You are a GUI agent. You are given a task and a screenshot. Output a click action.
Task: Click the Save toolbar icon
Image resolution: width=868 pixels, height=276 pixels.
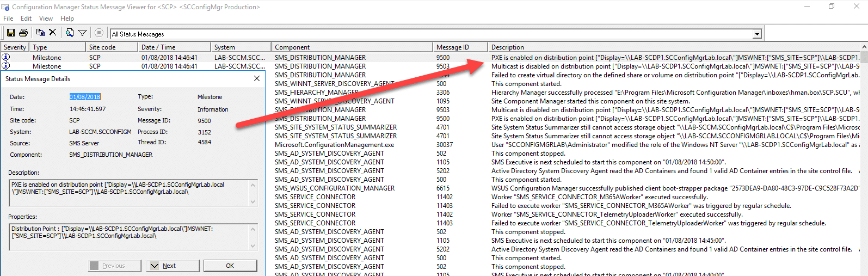[x=10, y=33]
